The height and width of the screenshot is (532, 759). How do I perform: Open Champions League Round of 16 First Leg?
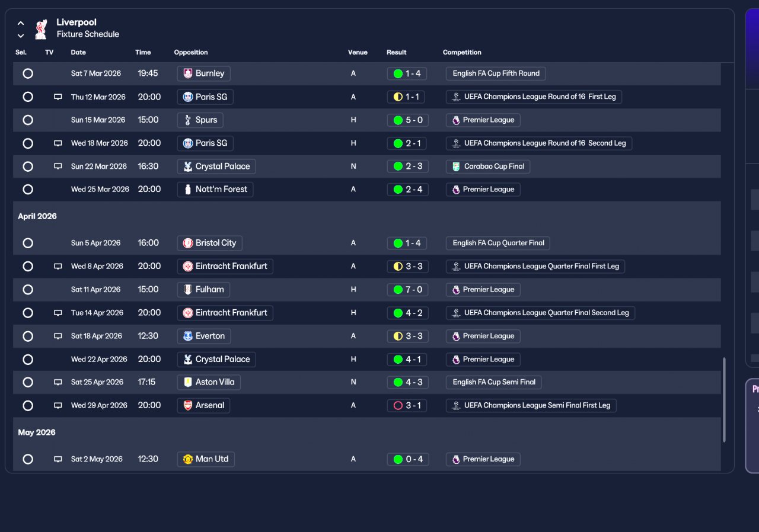point(534,97)
